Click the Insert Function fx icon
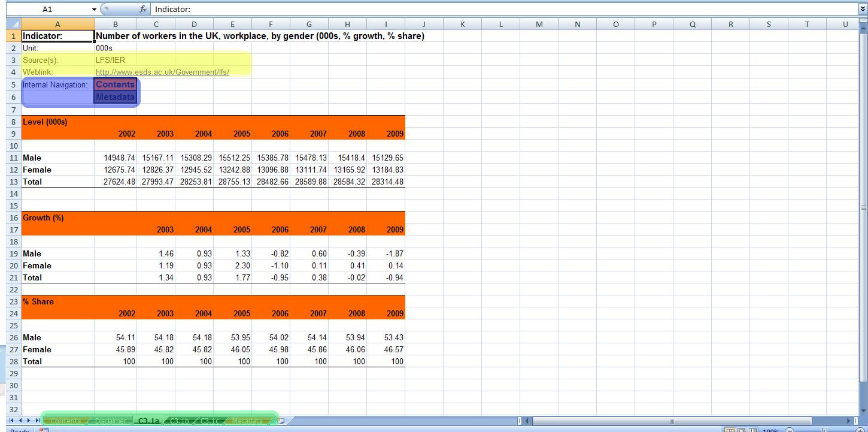This screenshot has height=432, width=868. click(143, 10)
